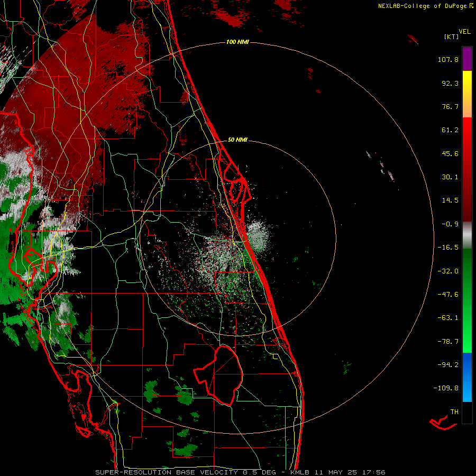Click the 76.7 scale value
This screenshot has height=476, width=476.
pos(450,106)
